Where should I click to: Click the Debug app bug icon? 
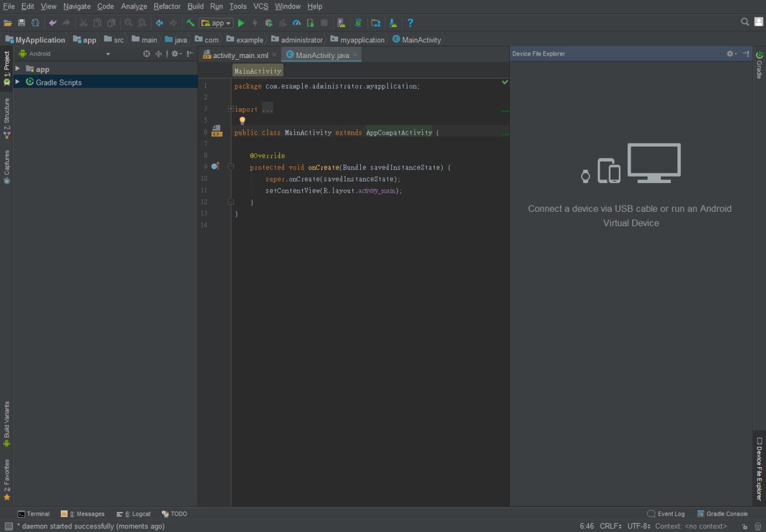point(269,23)
